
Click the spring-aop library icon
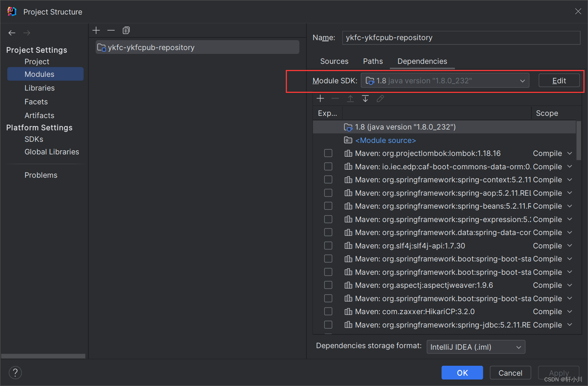(x=348, y=193)
